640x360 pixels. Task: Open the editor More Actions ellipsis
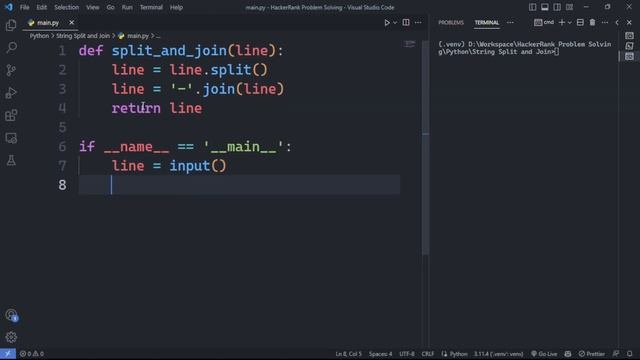coord(418,22)
